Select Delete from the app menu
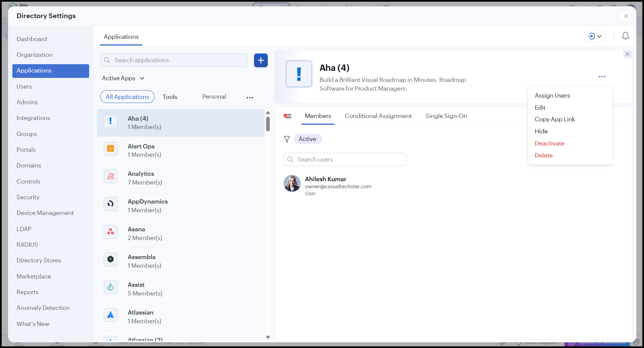This screenshot has width=644, height=348. point(544,155)
